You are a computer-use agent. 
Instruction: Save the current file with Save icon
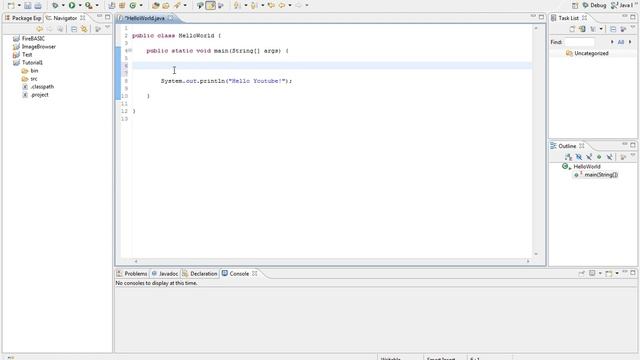pos(28,5)
